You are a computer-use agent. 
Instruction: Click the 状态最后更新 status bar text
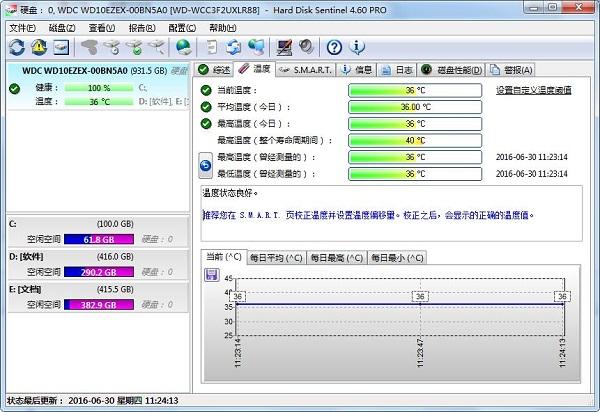(93, 401)
